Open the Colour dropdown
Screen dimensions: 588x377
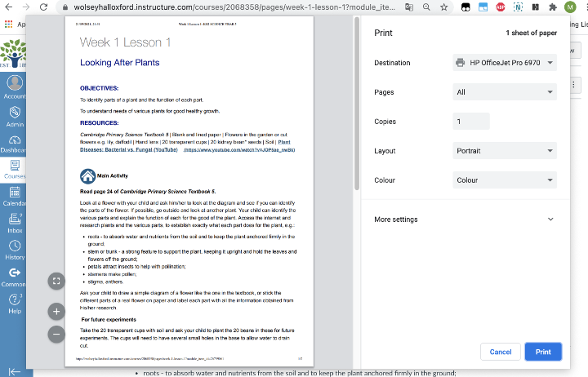coord(505,180)
